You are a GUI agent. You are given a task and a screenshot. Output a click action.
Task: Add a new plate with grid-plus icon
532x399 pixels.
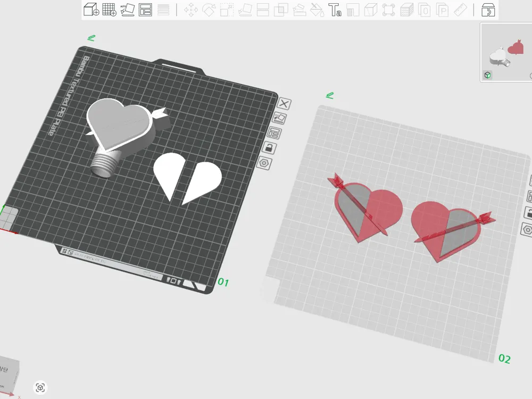pyautogui.click(x=110, y=10)
